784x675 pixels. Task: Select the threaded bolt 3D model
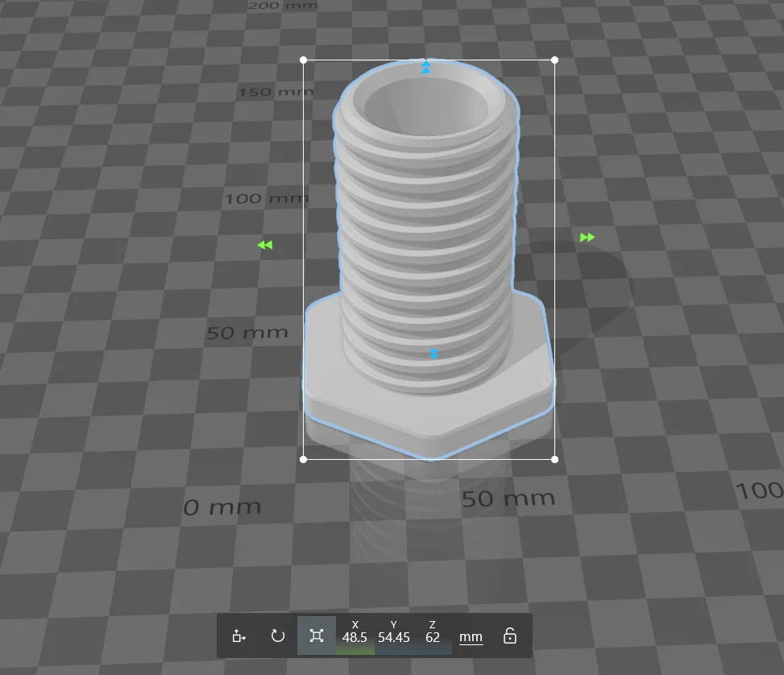click(428, 260)
